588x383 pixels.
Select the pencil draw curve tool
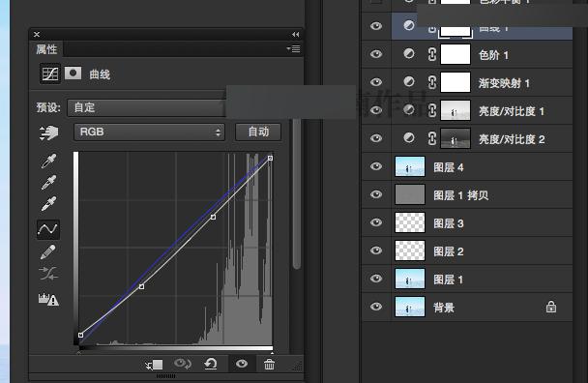47,252
